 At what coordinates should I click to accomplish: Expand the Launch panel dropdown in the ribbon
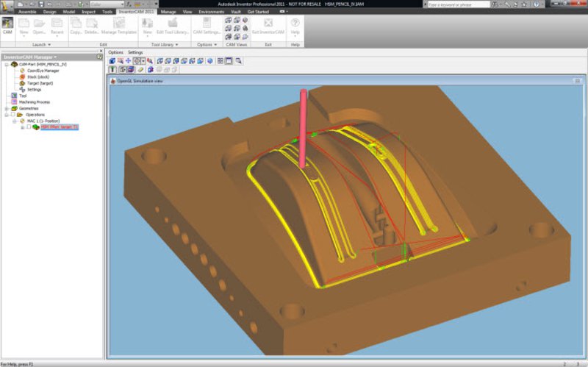[x=49, y=45]
